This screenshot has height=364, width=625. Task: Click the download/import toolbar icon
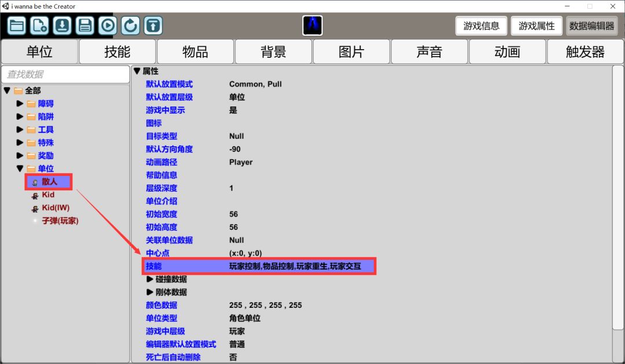coord(62,25)
